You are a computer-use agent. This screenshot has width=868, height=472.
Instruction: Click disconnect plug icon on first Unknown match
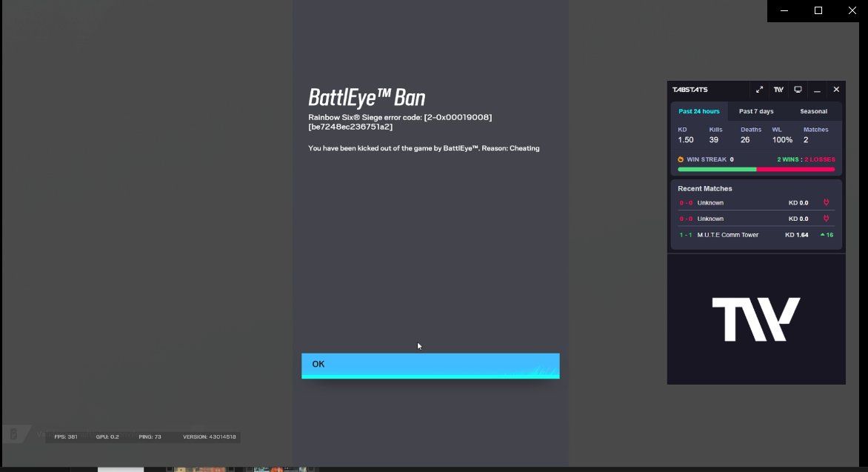[x=826, y=203]
